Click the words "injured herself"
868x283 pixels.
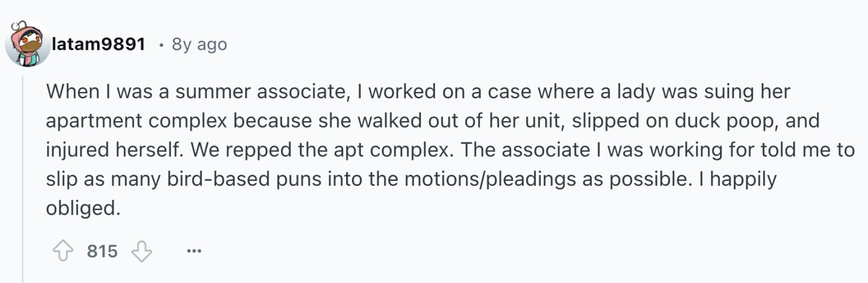(114, 150)
